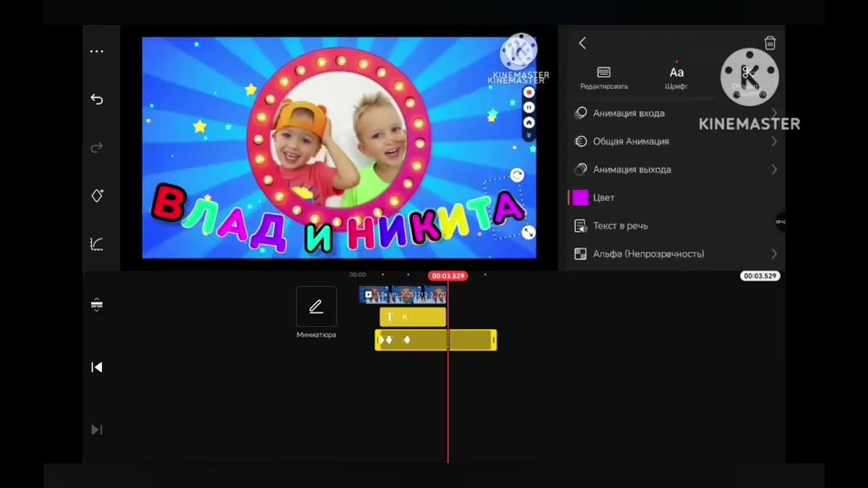Undo the last edit
Viewport: 868px width, 488px height.
[x=97, y=99]
